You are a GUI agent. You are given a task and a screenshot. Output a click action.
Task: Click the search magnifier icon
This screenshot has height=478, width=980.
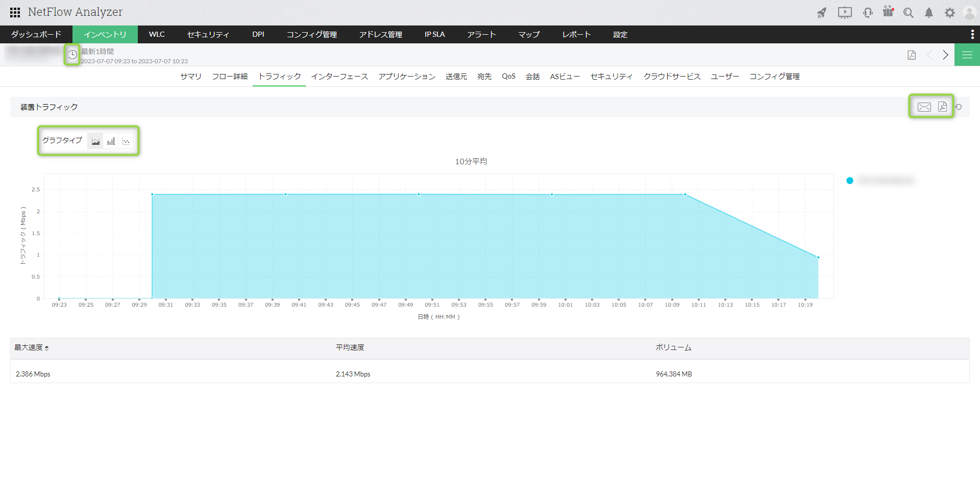point(909,13)
